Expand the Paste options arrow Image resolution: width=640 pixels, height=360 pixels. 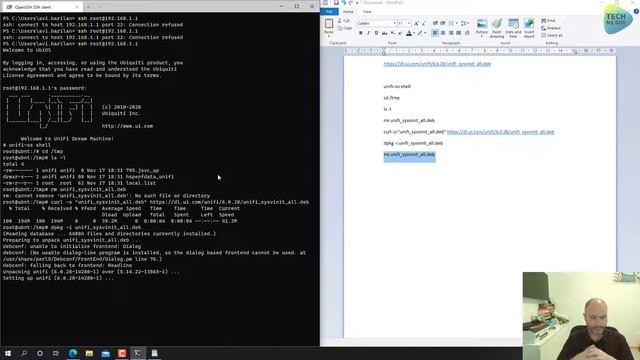point(329,35)
